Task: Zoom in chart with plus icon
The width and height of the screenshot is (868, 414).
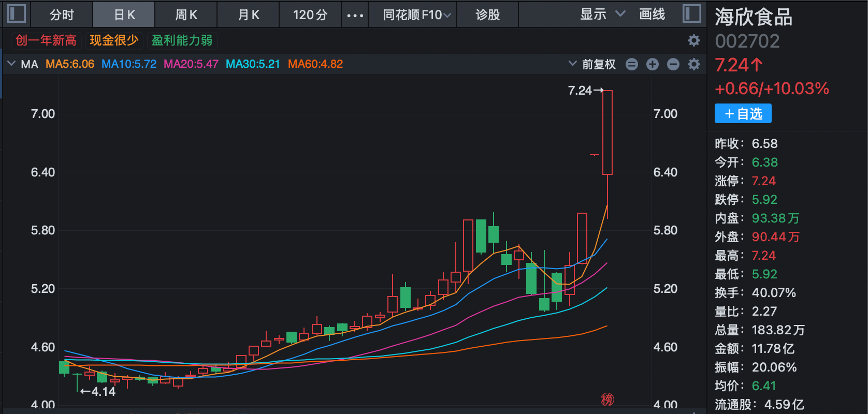Action: tap(653, 64)
